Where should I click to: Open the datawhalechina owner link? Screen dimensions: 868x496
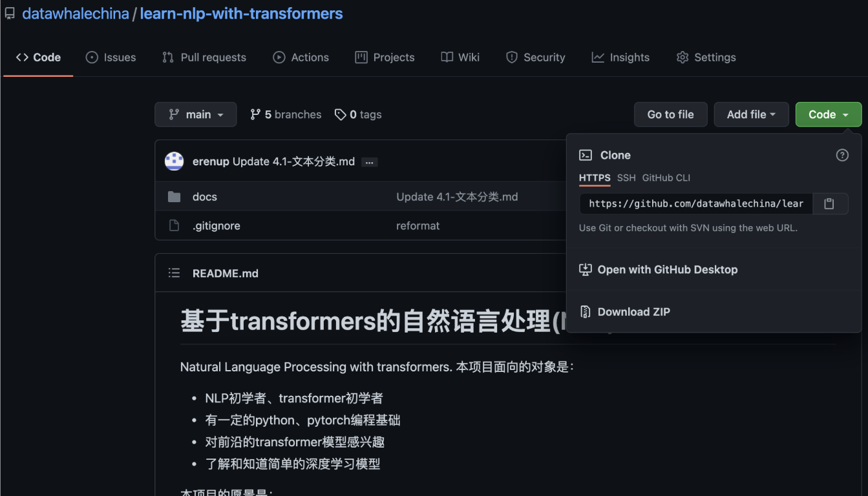(x=76, y=14)
